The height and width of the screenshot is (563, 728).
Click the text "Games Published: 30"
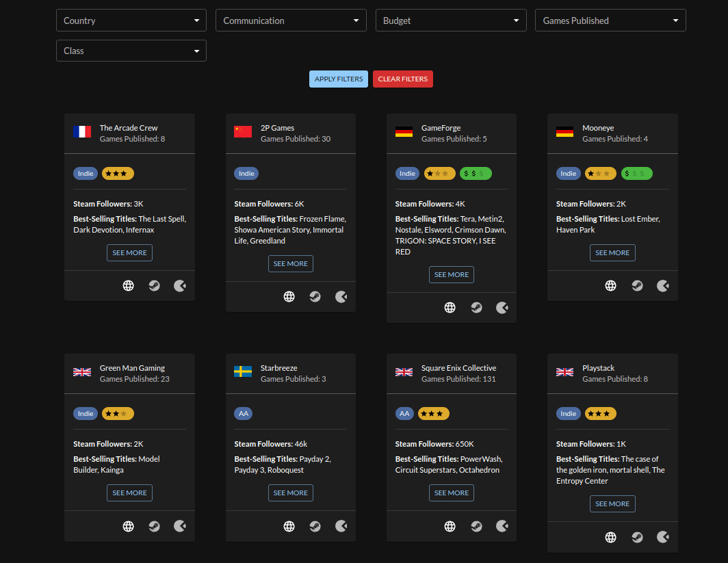coord(296,139)
